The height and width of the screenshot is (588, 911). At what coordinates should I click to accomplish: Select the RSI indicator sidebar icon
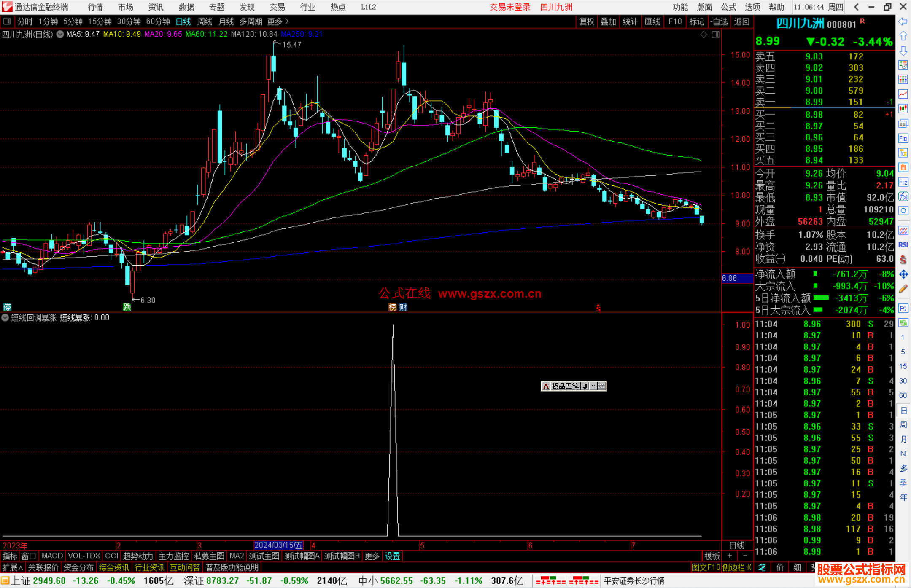[903, 245]
